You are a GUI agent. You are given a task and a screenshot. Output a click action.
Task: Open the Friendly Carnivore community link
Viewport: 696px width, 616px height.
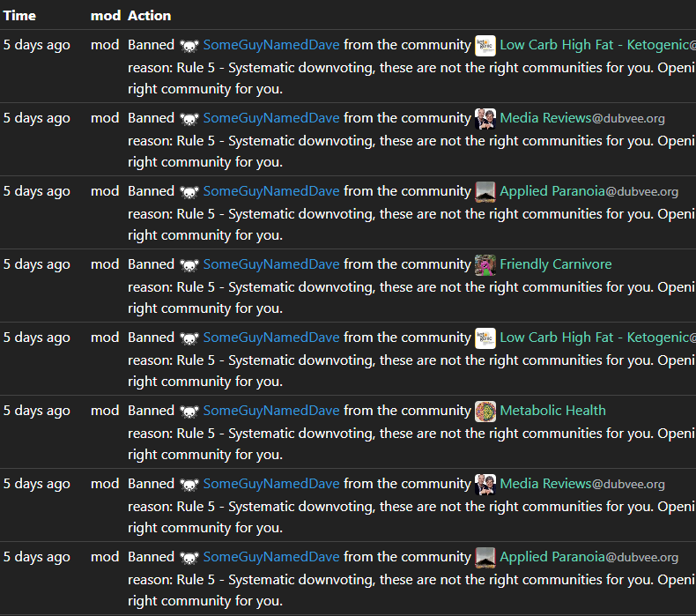tap(556, 264)
